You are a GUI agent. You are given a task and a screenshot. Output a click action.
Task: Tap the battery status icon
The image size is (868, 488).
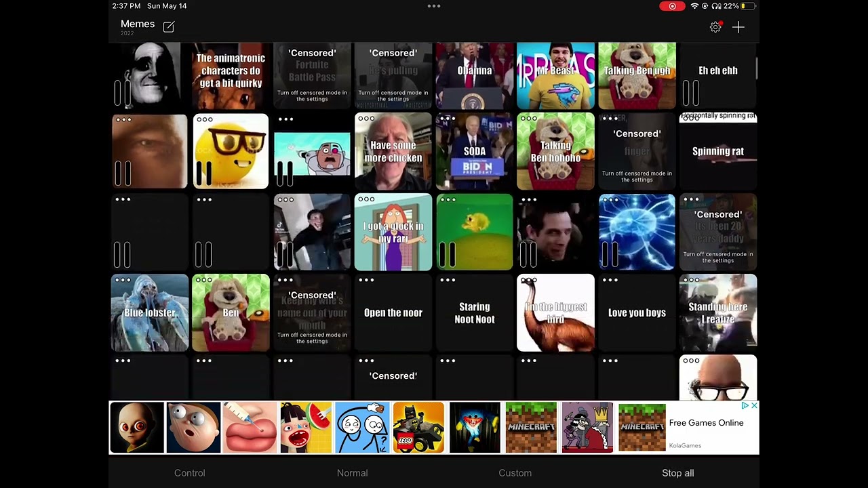[748, 6]
